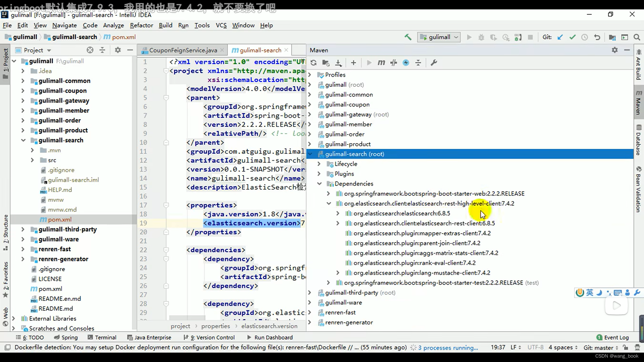Click the Debug bug icon
644x362 pixels.
481,37
